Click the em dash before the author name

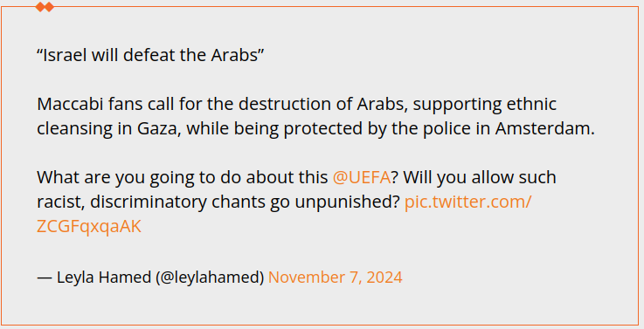click(45, 278)
